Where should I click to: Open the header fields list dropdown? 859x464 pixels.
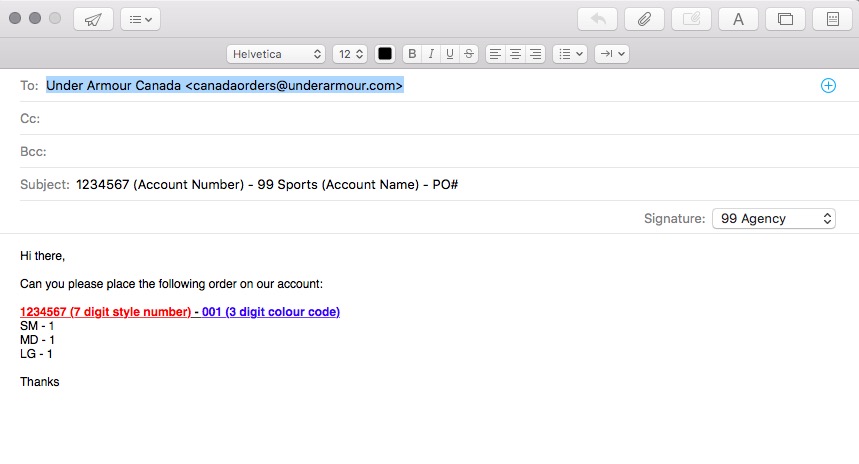click(140, 19)
